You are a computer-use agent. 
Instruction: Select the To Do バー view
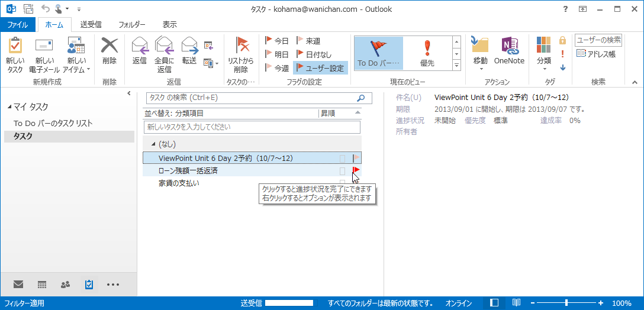(378, 53)
